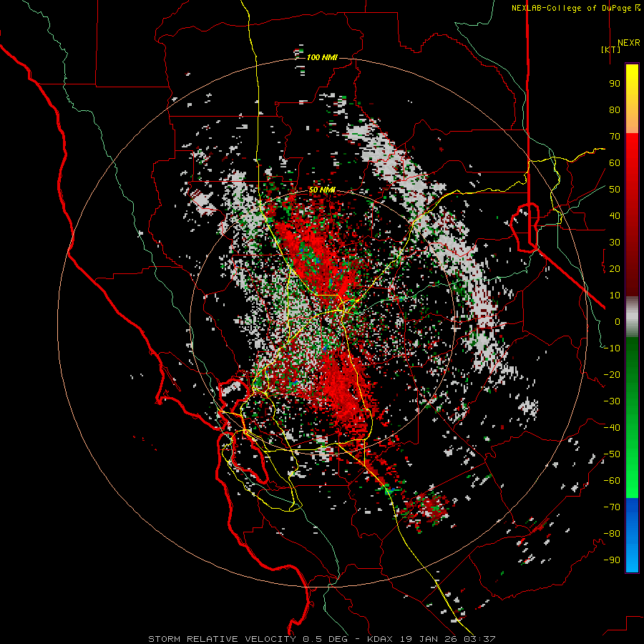This screenshot has width=644, height=644.
Task: Click the Storm Relative Velocity caption at bottom
Action: coord(321,639)
